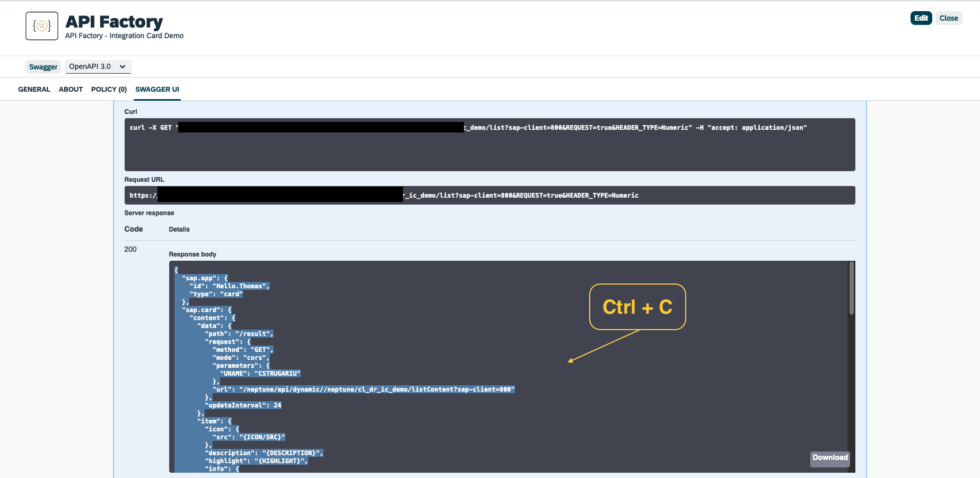Click the Server response section label

[149, 213]
